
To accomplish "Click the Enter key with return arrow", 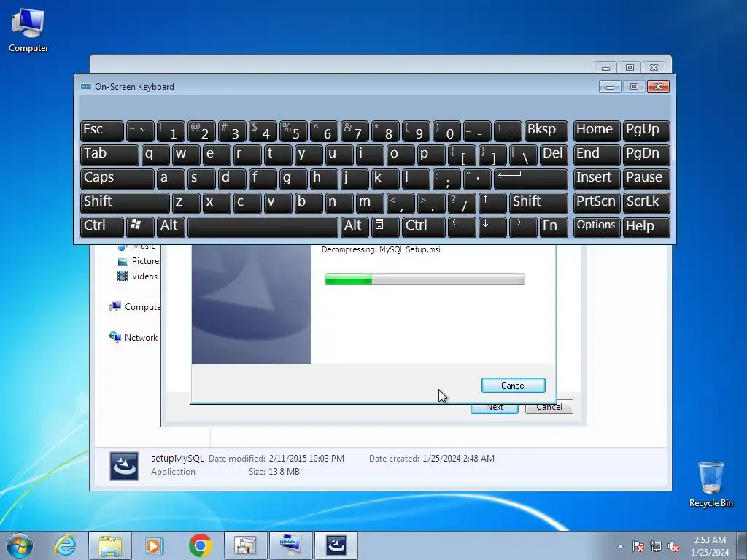I will point(531,179).
